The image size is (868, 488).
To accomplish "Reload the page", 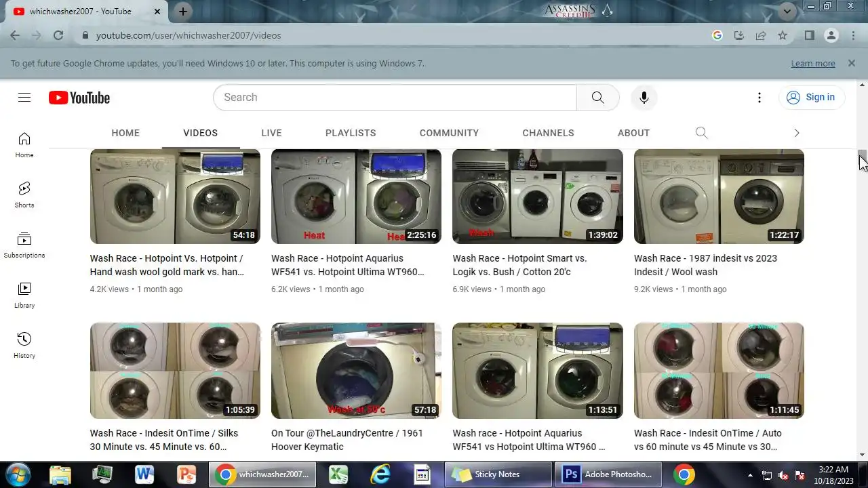I will click(58, 35).
